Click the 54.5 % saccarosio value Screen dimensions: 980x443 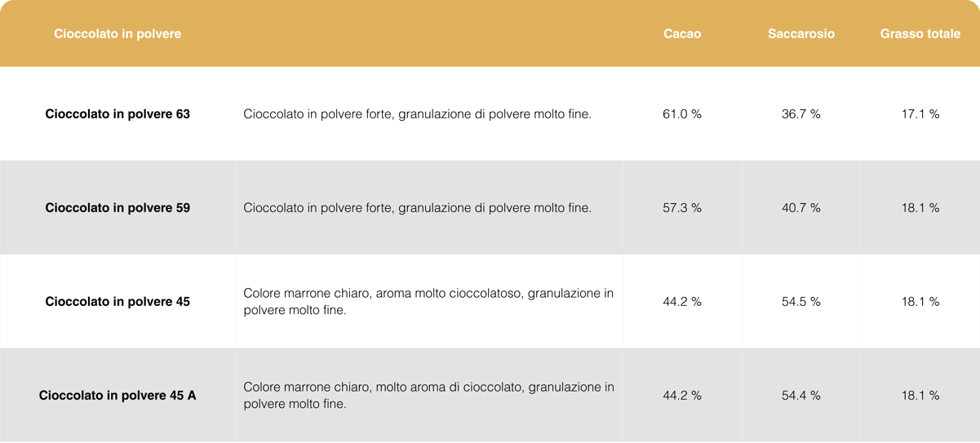click(800, 302)
